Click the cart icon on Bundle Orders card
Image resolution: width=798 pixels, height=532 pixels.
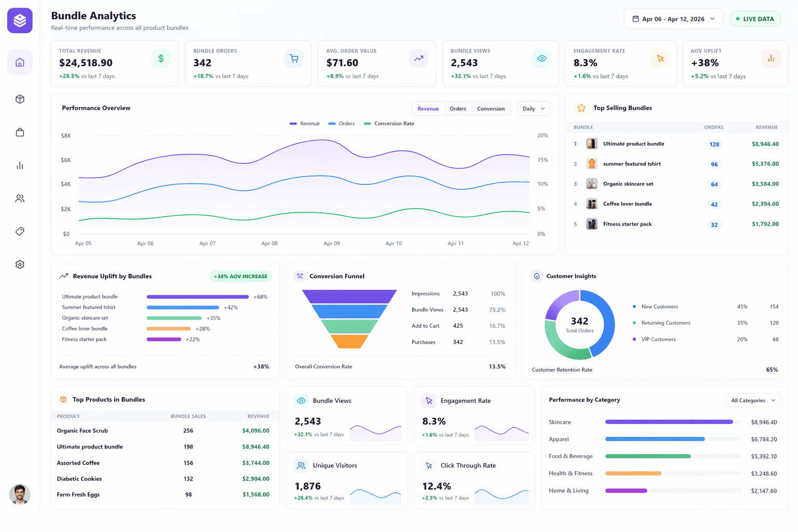[294, 59]
